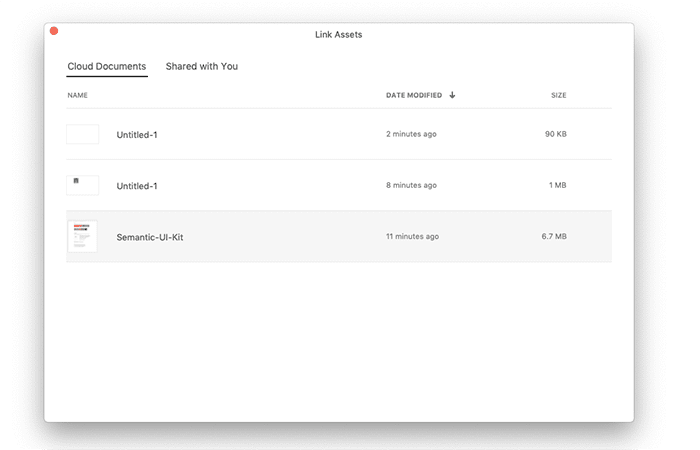Click the "11 minutes ago" date entry
The width and height of the screenshot is (700, 450).
pos(412,237)
